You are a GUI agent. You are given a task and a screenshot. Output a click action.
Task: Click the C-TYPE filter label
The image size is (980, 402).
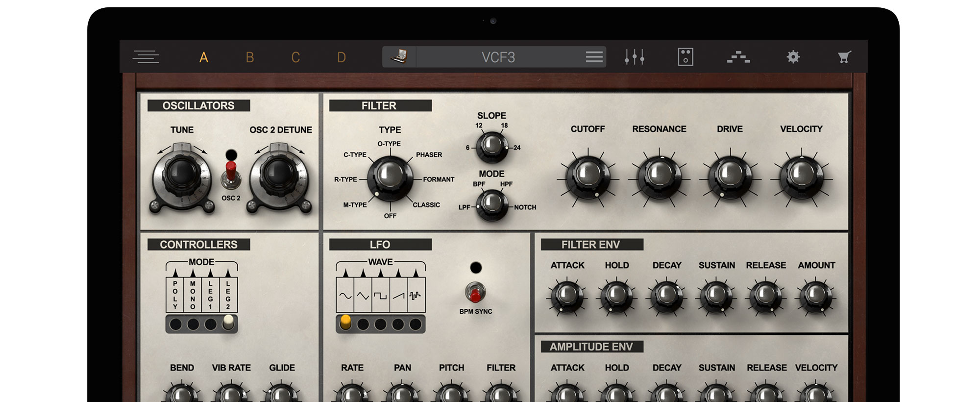click(x=355, y=155)
